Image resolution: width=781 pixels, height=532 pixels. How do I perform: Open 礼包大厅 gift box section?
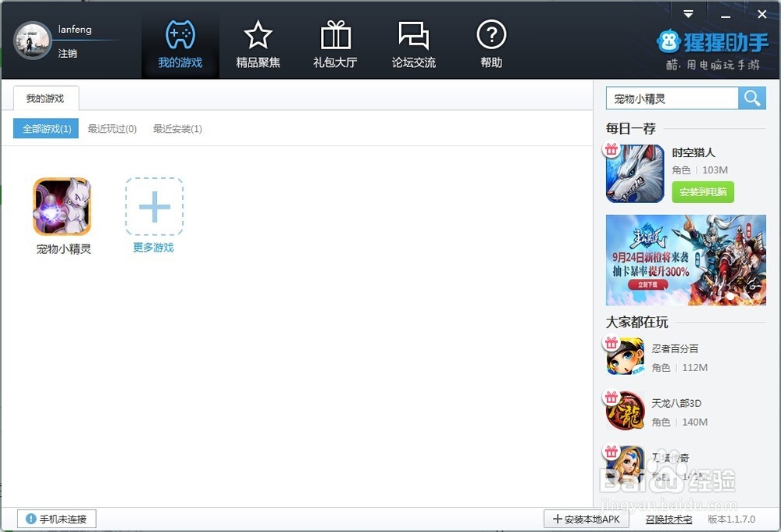[335, 44]
